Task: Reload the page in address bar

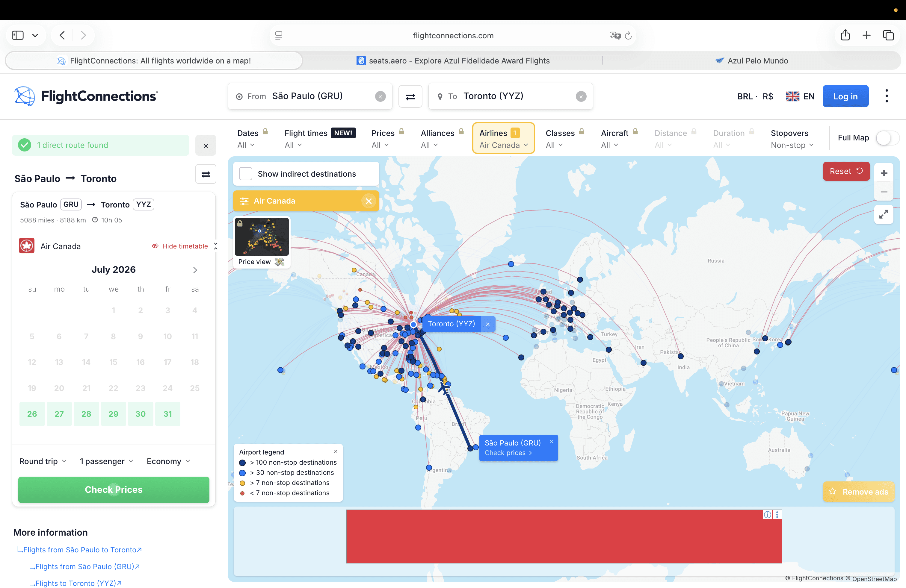Action: point(629,35)
